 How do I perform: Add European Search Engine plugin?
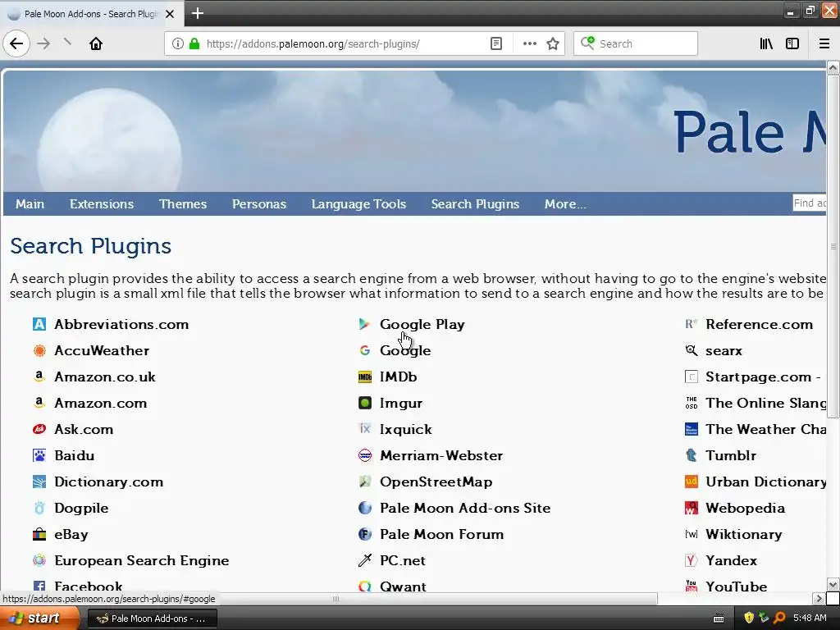coord(142,560)
